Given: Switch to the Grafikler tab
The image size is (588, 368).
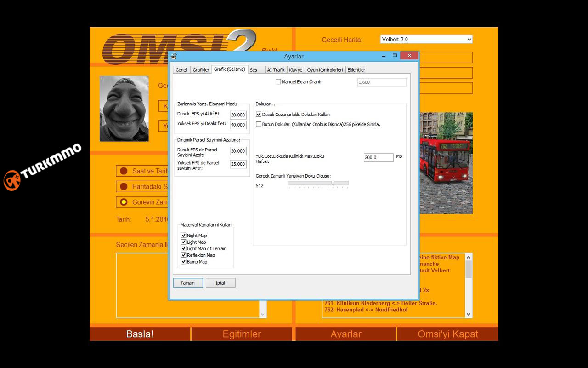Looking at the screenshot, I should click(x=201, y=70).
